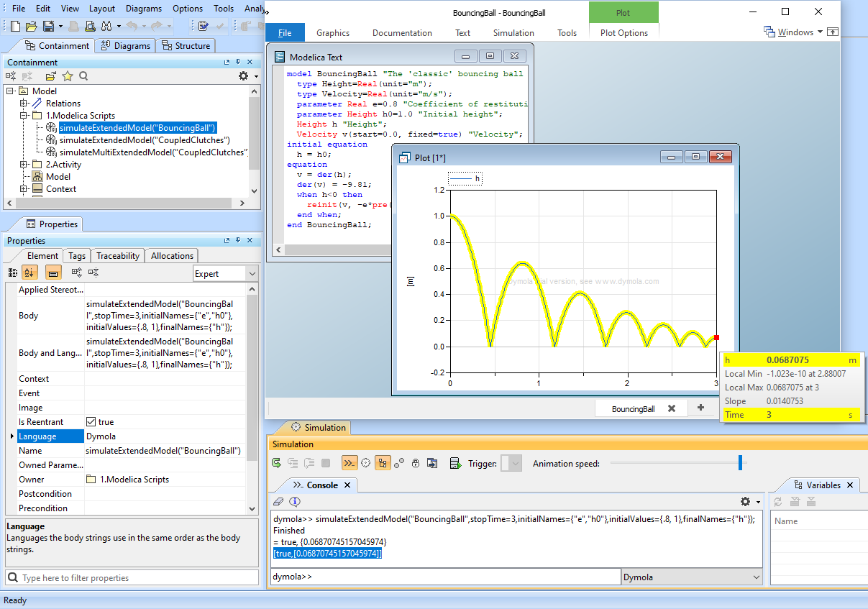Click the lock icon in the Simulation toolbar
Image resolution: width=868 pixels, height=609 pixels.
[x=416, y=463]
